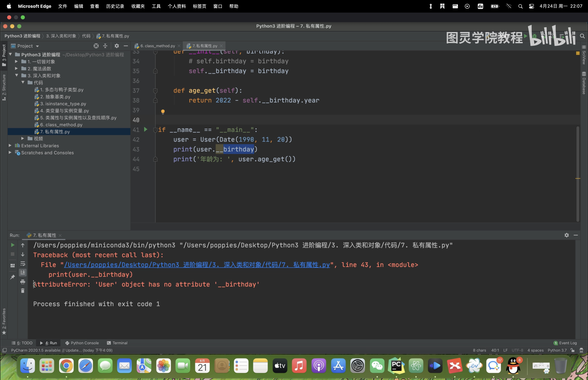Open WeChat from the Dock

pos(377,366)
